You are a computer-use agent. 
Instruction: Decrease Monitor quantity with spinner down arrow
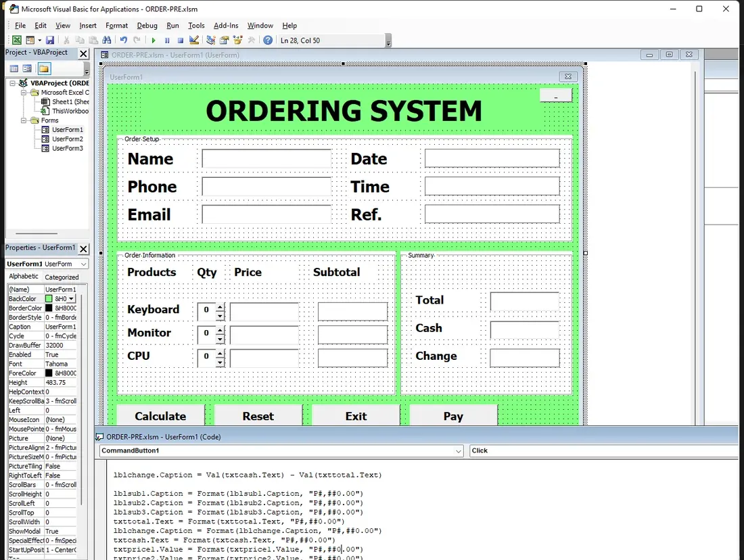pyautogui.click(x=220, y=340)
